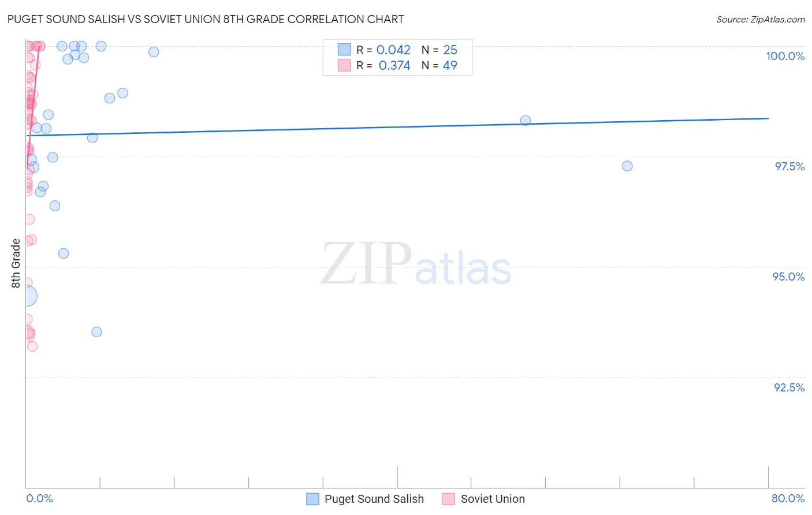812x515 pixels.
Task: Click the pink R = 0.374 stats swatch
Action: tap(344, 65)
